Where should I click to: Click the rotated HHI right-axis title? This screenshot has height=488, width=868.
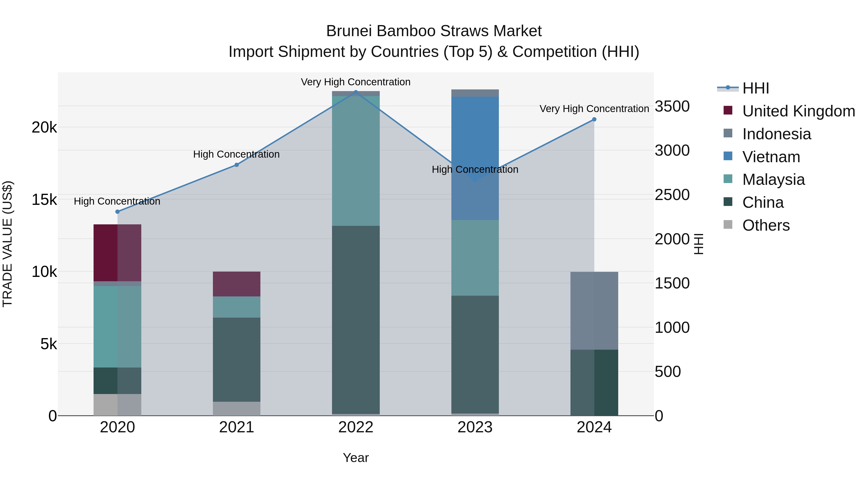[x=698, y=244]
